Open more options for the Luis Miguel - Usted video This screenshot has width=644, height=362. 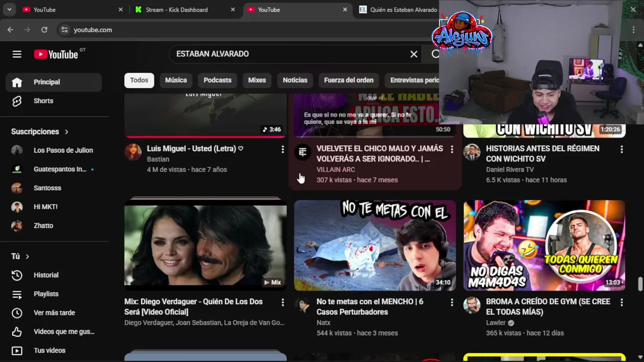click(x=282, y=149)
